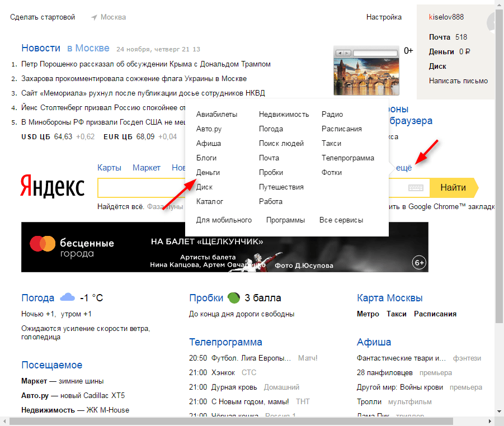Choose Афиша from the services popup
Viewport: 504px width, 426px height.
209,144
